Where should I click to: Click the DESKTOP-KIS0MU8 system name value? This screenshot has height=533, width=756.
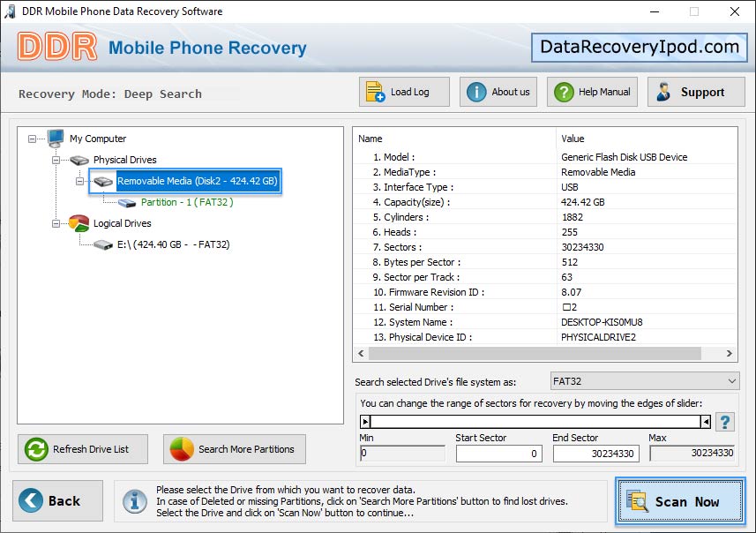click(602, 322)
